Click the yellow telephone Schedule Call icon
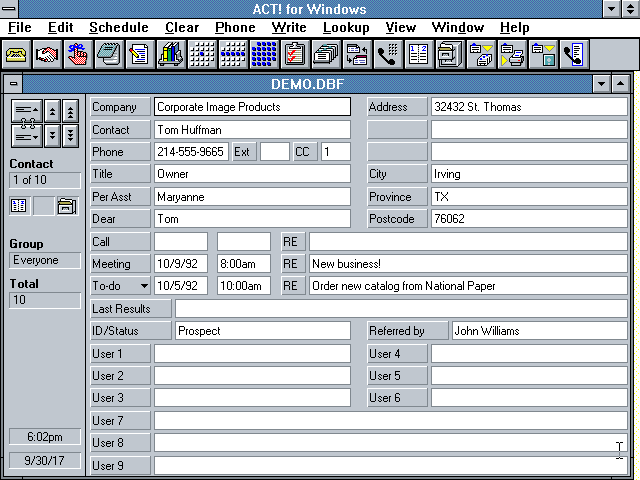Viewport: 640px width, 480px height. point(16,54)
